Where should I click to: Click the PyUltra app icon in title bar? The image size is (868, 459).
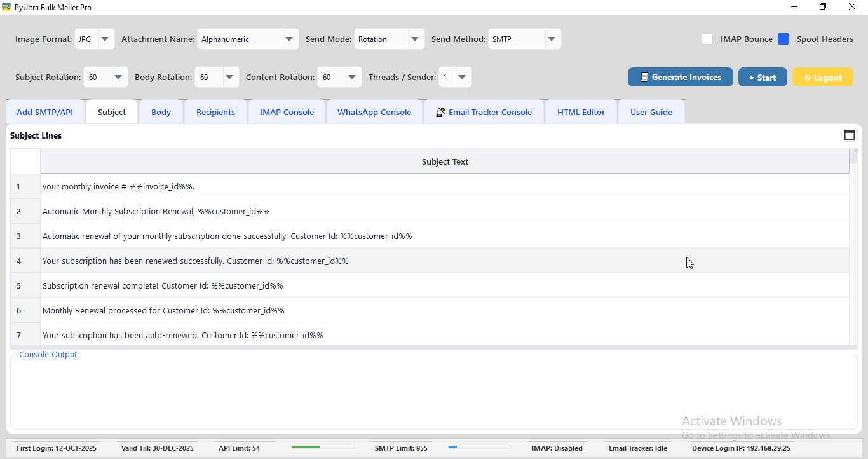click(x=6, y=7)
